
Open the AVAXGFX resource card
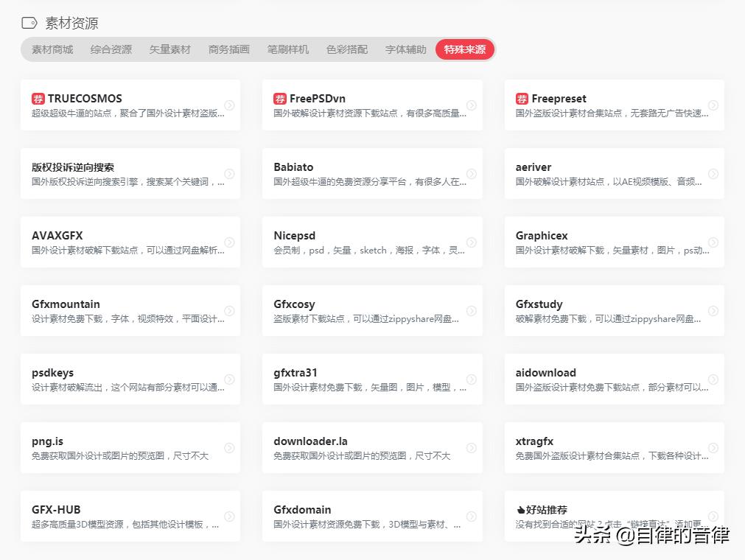(130, 242)
